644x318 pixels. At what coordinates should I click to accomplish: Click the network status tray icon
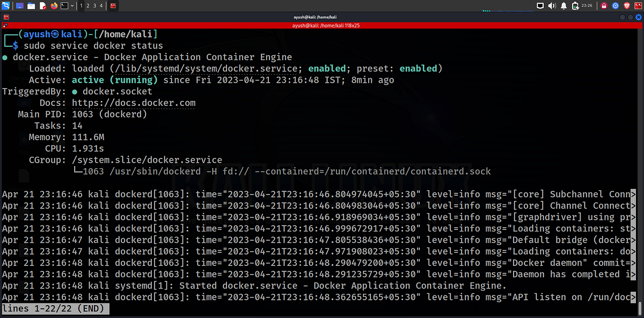(541, 6)
